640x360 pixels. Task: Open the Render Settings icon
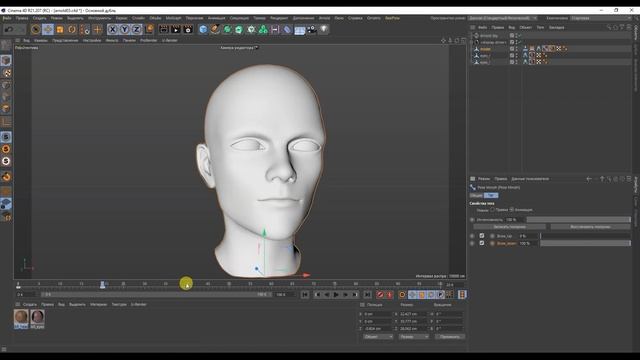tap(188, 29)
